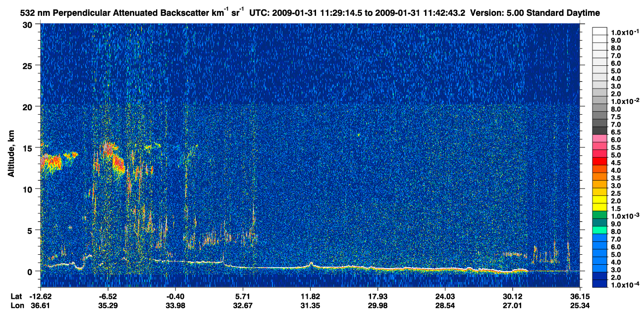Image resolution: width=644 pixels, height=330 pixels.
Task: Click the latitude value 5.71
Action: (x=243, y=296)
